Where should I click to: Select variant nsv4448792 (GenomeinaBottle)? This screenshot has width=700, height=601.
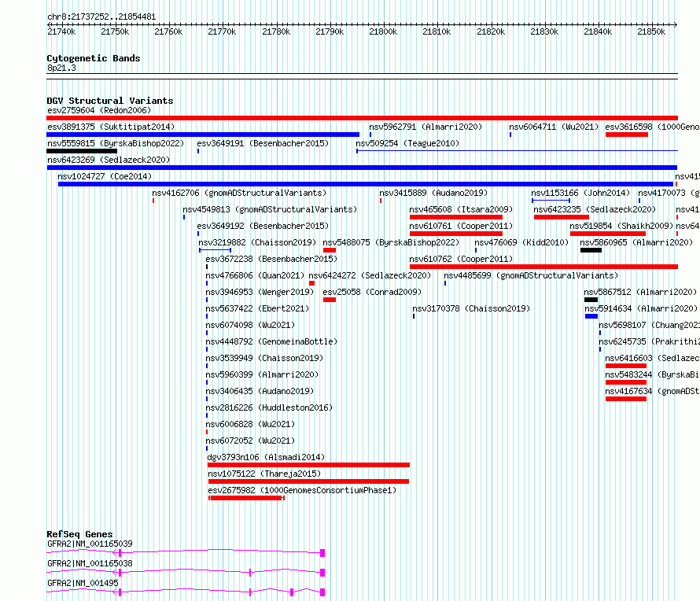coord(271,341)
